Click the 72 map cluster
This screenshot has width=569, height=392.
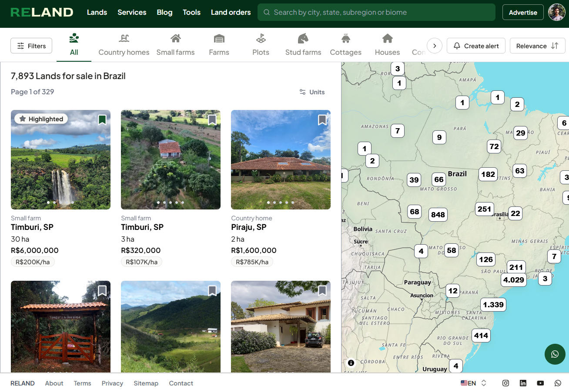pyautogui.click(x=494, y=146)
